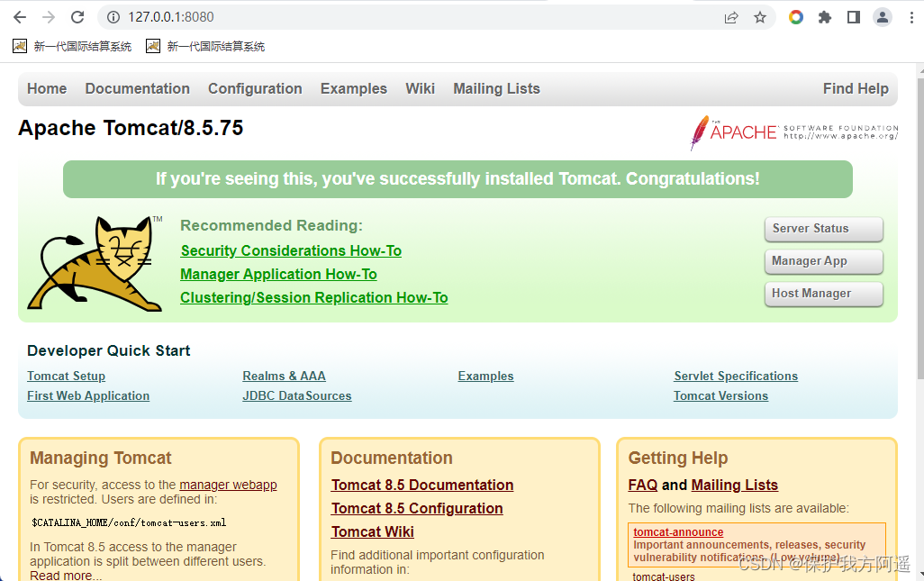
Task: Click the browser forward arrow
Action: tap(49, 17)
